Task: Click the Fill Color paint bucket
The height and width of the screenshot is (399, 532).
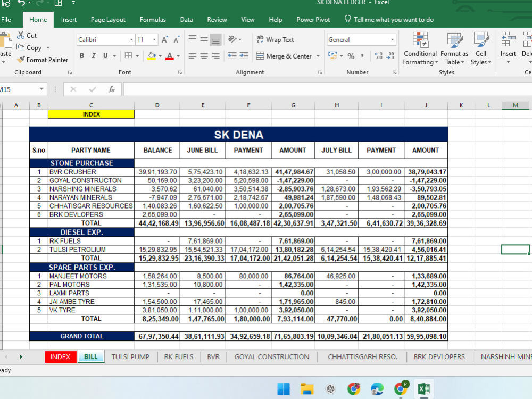Action: coord(152,56)
